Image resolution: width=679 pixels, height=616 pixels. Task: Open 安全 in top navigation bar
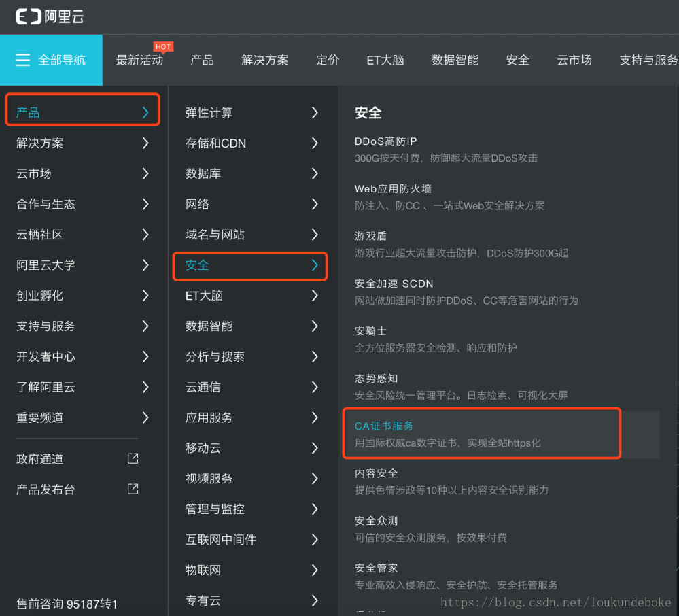(518, 61)
